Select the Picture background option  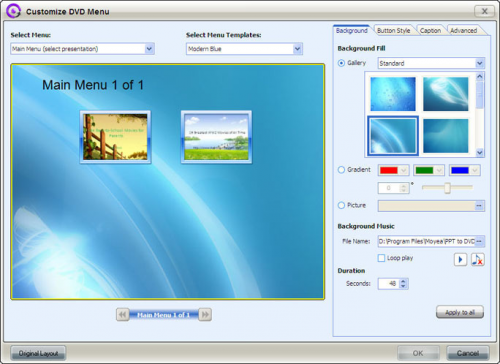point(341,205)
